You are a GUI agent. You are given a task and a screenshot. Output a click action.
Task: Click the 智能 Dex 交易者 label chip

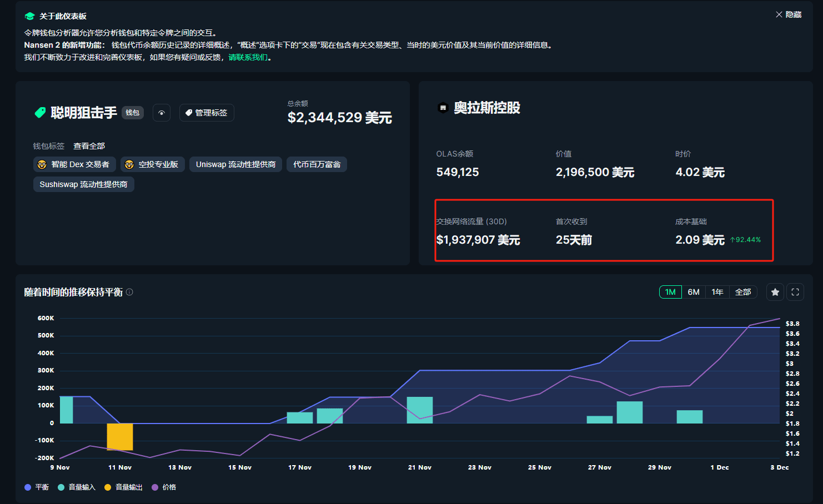point(74,164)
